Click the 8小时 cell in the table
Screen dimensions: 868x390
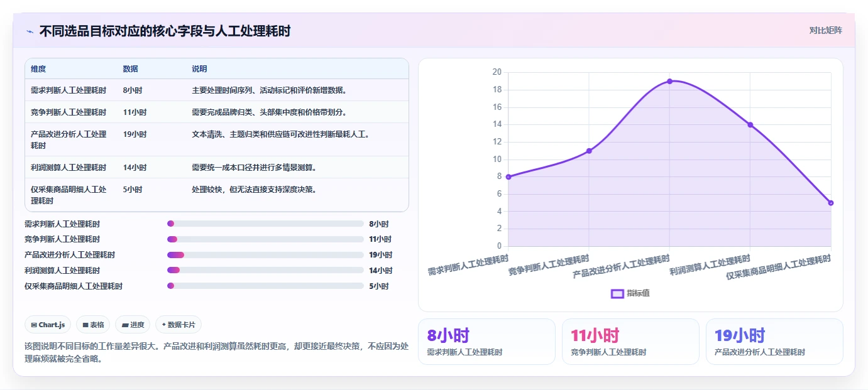(133, 90)
